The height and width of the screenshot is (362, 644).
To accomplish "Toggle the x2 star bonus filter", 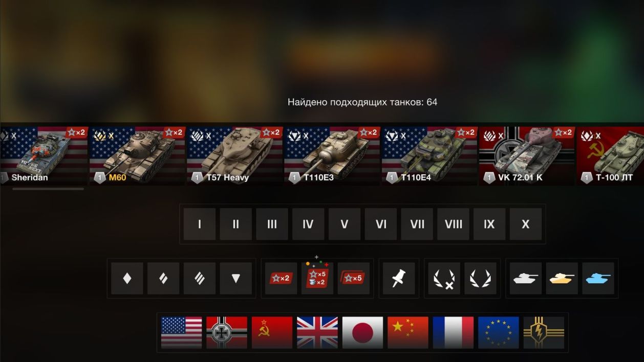I will [x=281, y=278].
